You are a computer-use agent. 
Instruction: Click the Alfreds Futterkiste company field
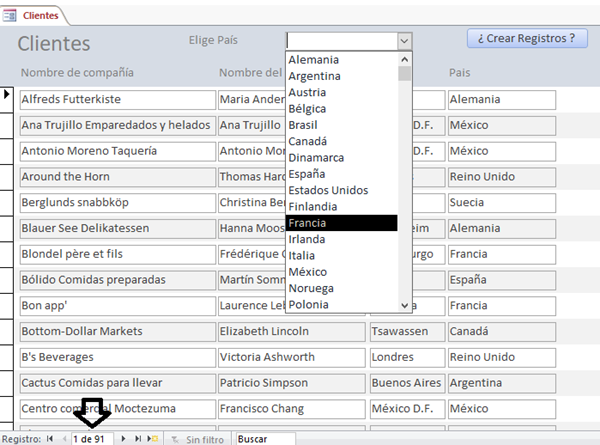pyautogui.click(x=117, y=99)
